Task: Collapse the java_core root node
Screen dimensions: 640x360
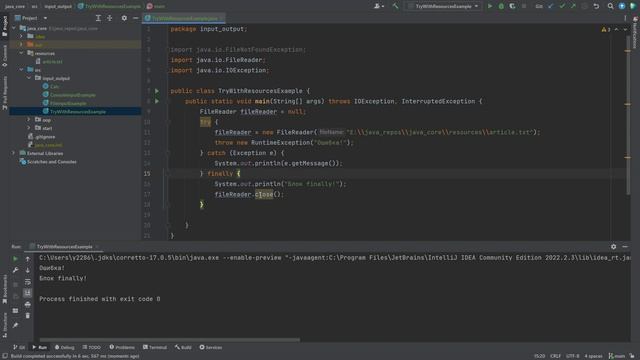Action: pyautogui.click(x=14, y=29)
